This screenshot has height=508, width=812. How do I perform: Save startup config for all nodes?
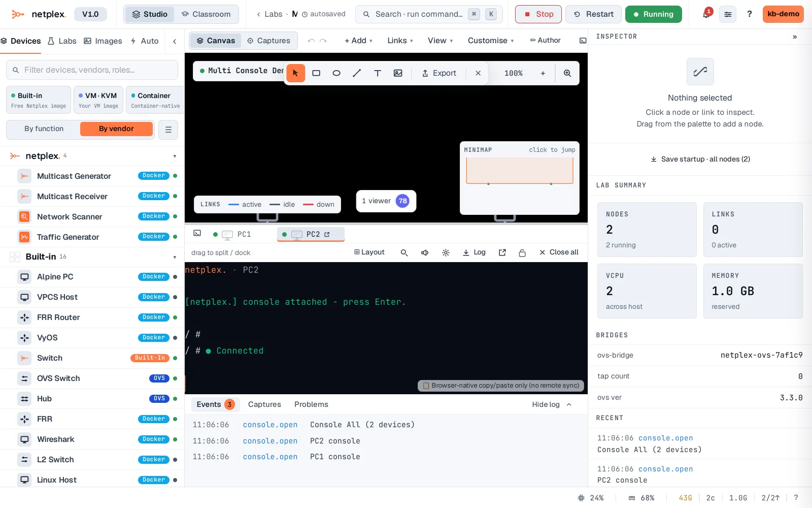point(700,159)
